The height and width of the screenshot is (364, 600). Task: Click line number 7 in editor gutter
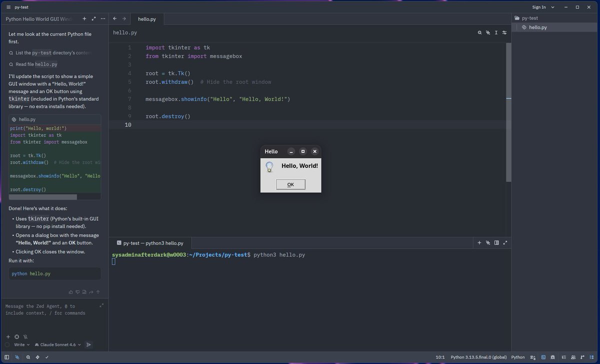click(x=129, y=99)
